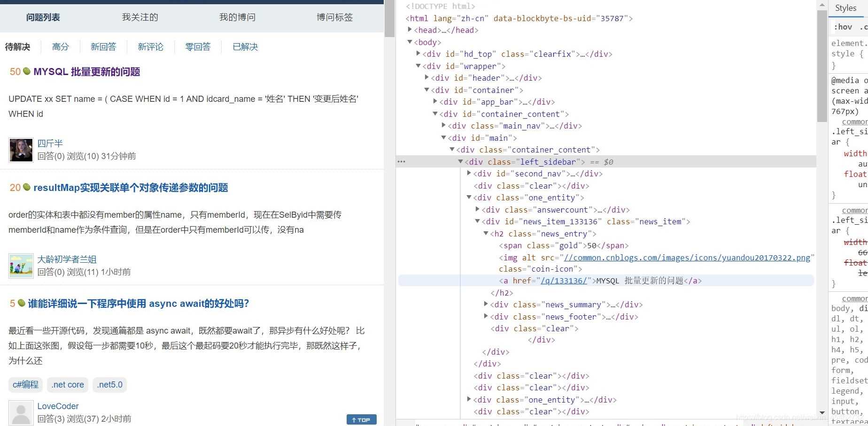Image resolution: width=868 pixels, height=426 pixels.
Task: Click LoveCoder's profile avatar
Action: (x=20, y=413)
